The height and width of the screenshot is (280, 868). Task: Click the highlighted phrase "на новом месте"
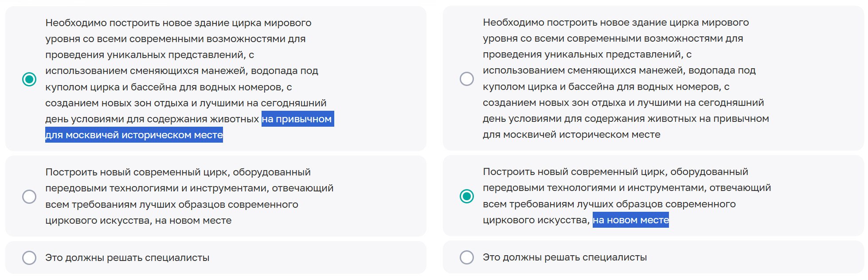630,220
